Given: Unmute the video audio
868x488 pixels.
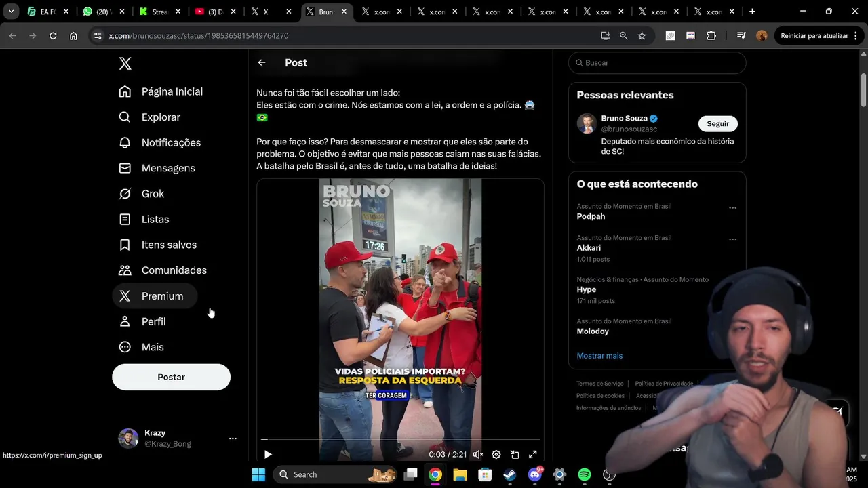Looking at the screenshot, I should pos(478,455).
